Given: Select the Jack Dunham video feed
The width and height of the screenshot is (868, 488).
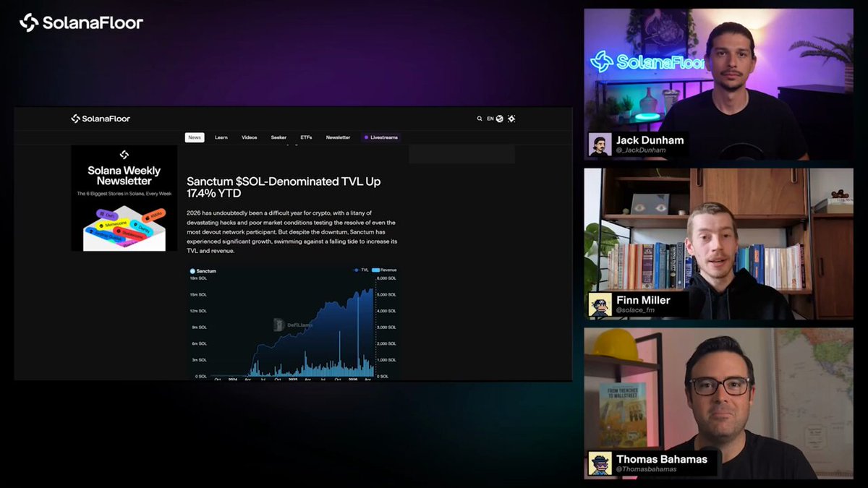Looking at the screenshot, I should point(719,85).
